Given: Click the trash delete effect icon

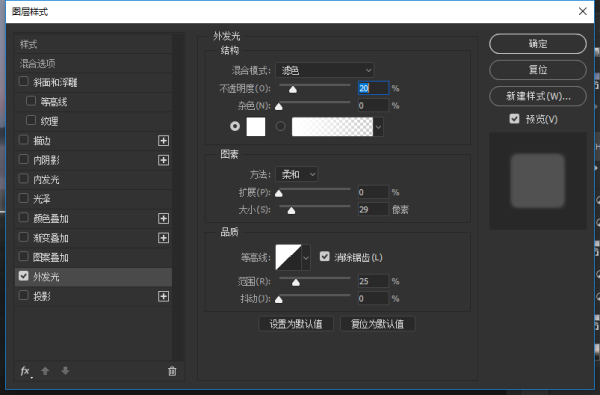Looking at the screenshot, I should pos(172,371).
